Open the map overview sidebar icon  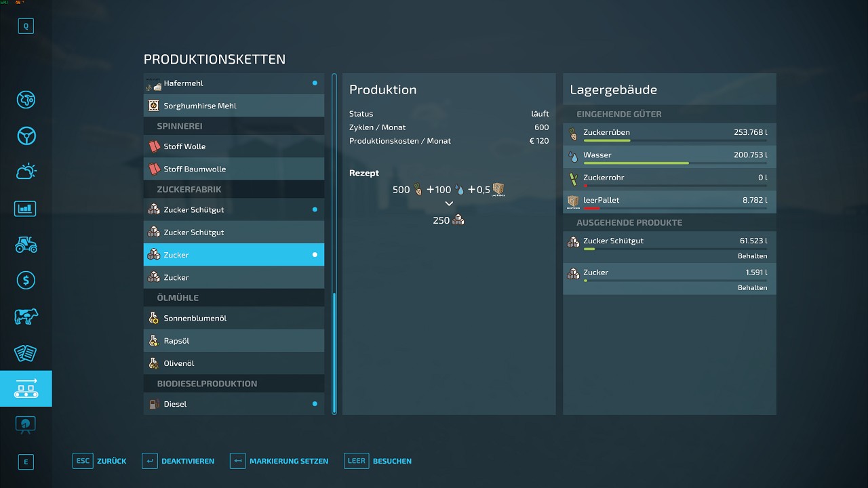(26, 100)
